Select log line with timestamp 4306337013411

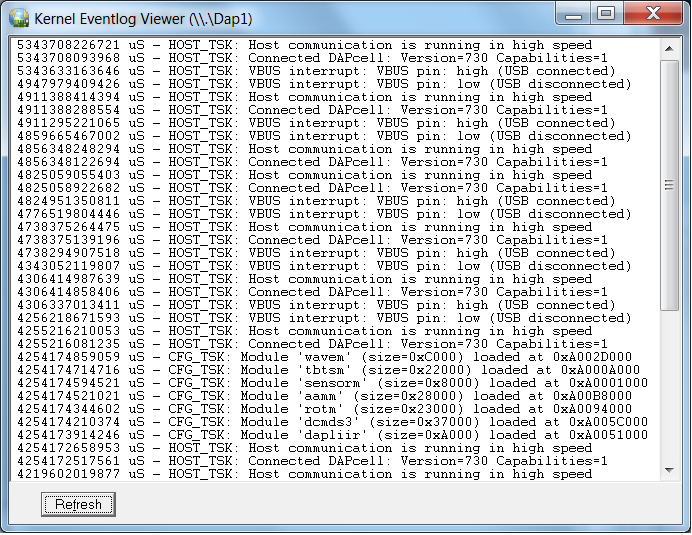point(316,305)
